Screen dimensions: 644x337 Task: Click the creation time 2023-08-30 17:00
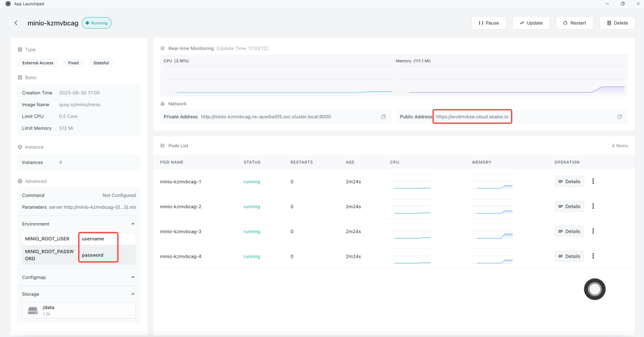pos(79,93)
